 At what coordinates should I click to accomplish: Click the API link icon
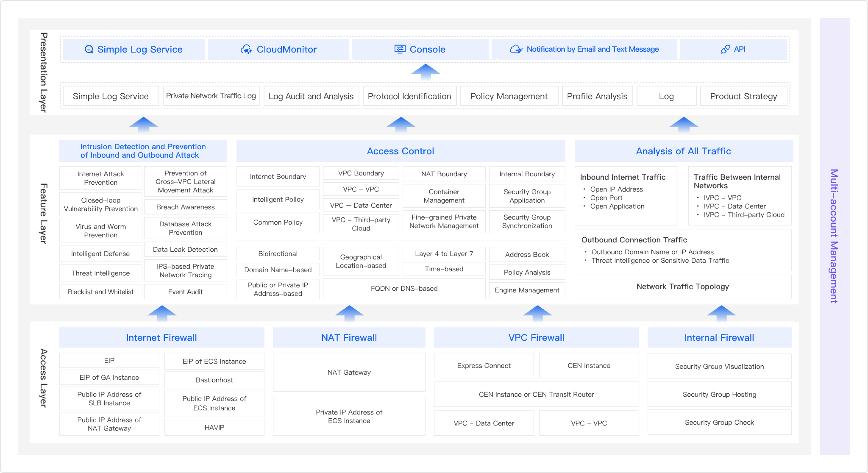[725, 49]
